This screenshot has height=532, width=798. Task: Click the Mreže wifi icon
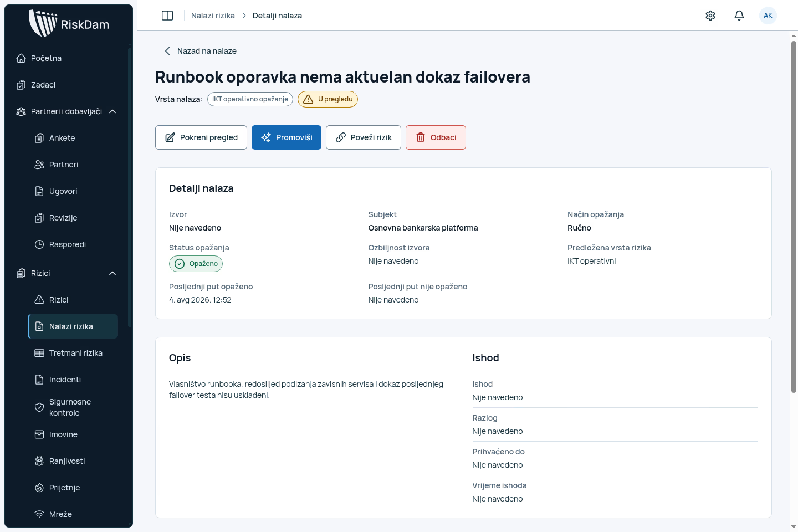click(x=39, y=514)
